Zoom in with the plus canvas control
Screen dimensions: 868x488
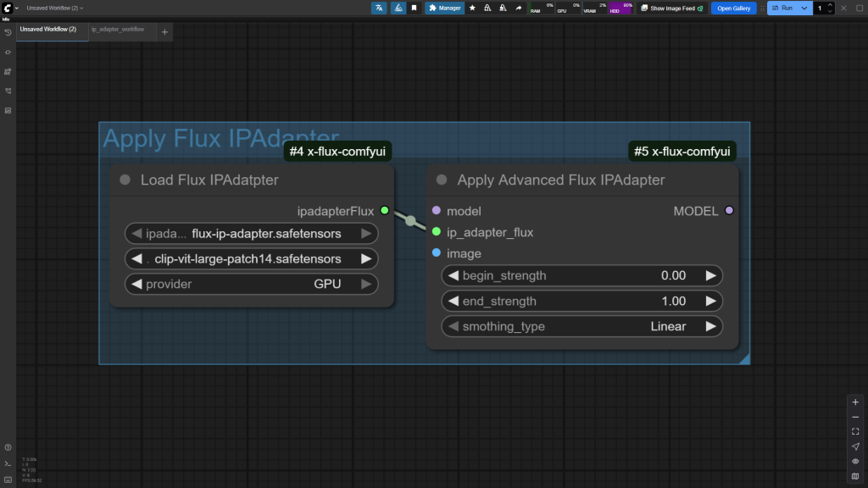(855, 402)
